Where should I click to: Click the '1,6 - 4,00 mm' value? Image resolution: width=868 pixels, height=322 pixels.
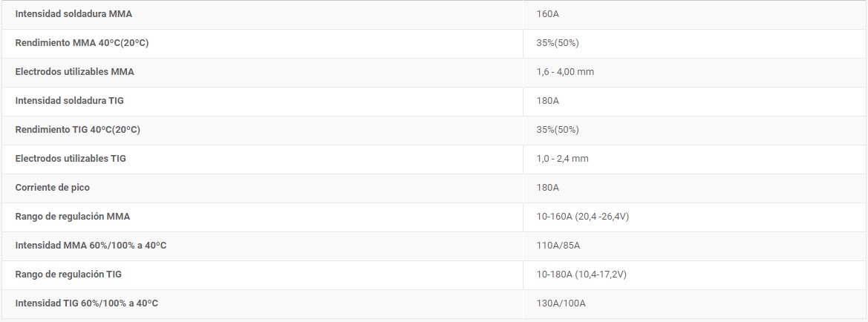(564, 72)
